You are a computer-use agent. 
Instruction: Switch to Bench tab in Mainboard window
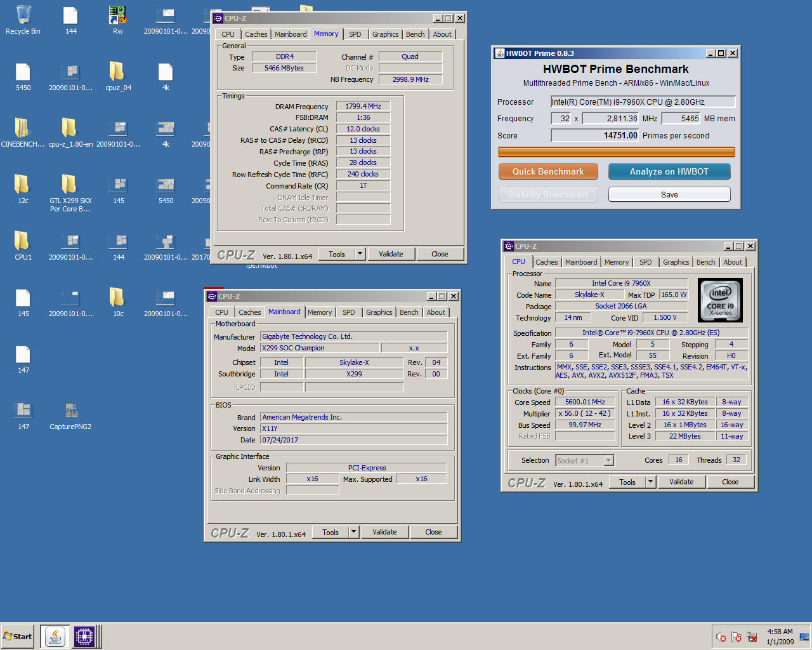pos(409,312)
